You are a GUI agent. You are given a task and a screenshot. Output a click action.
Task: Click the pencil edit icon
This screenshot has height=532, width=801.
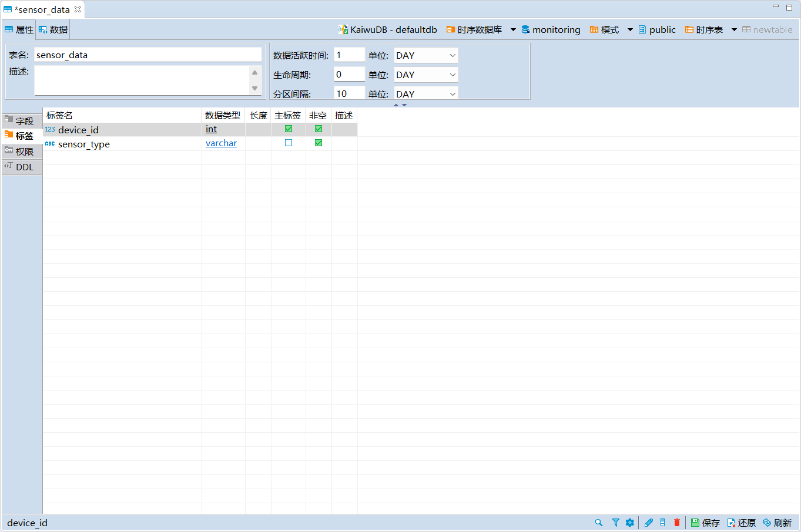tap(649, 523)
